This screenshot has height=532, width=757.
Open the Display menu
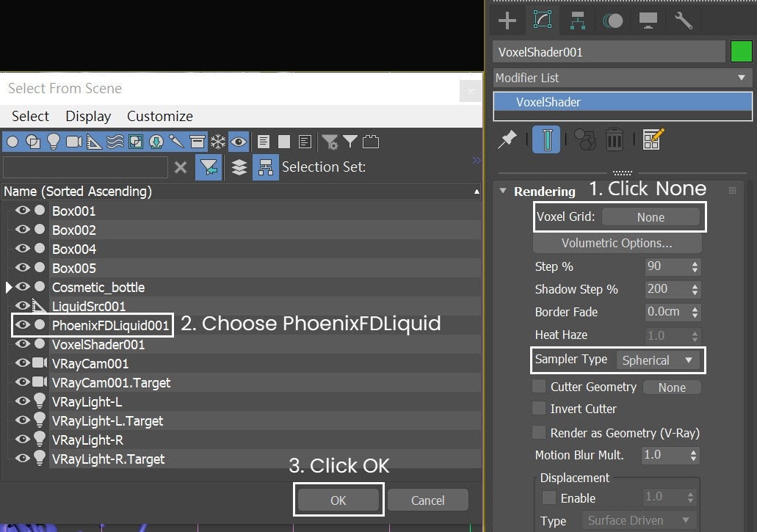click(x=88, y=116)
